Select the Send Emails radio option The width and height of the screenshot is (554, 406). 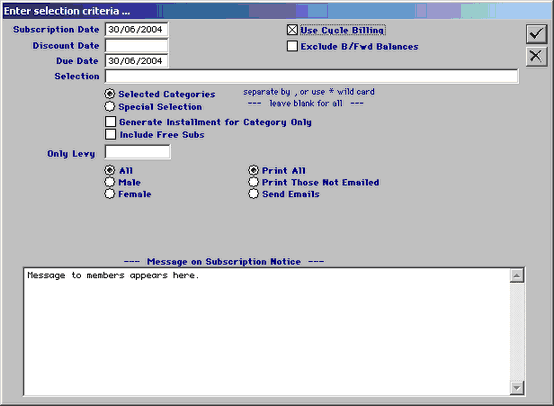[253, 194]
